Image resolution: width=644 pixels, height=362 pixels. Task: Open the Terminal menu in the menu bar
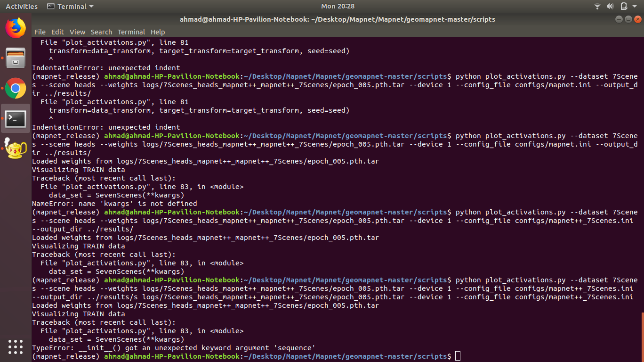pyautogui.click(x=131, y=32)
